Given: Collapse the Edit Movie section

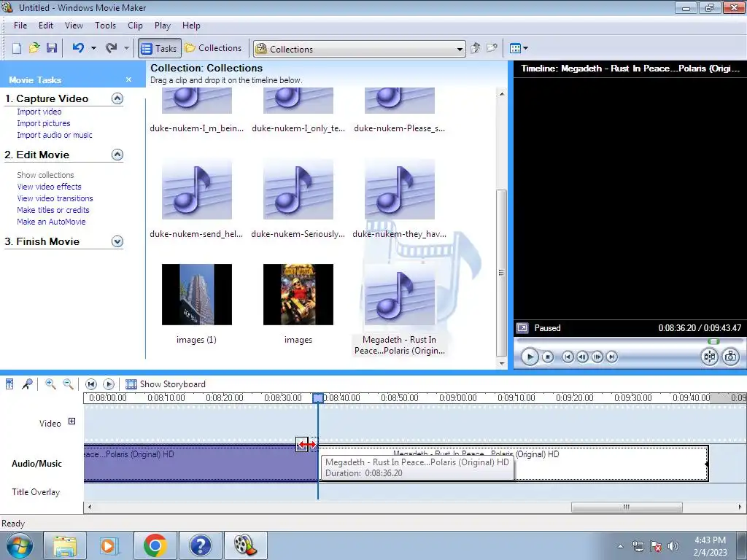Looking at the screenshot, I should (x=117, y=155).
